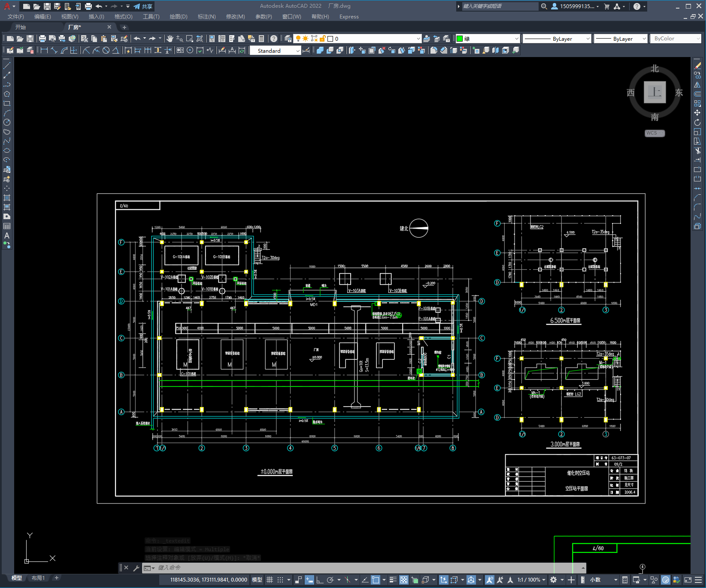
Task: Click the Save icon in Quick Access toolbar
Action: coord(47,6)
